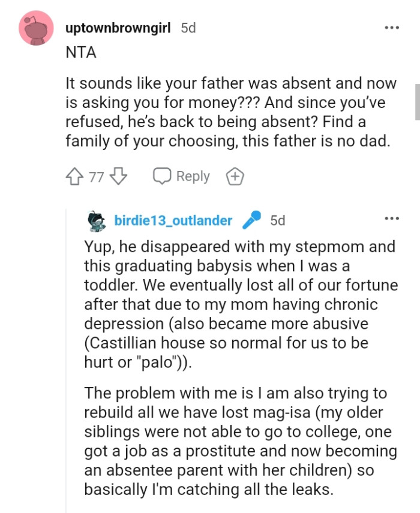Toggle the OP badge tooltip via mic icon
This screenshot has height=513, width=420.
point(253,221)
